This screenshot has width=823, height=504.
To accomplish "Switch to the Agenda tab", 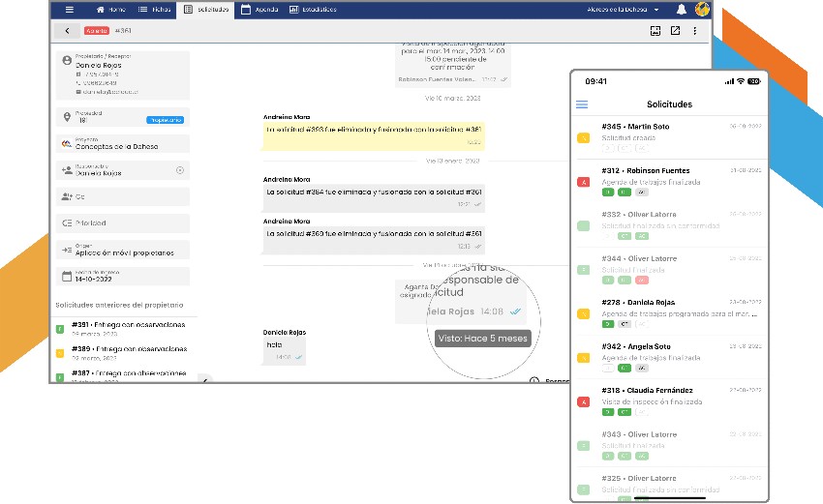I will coord(259,9).
